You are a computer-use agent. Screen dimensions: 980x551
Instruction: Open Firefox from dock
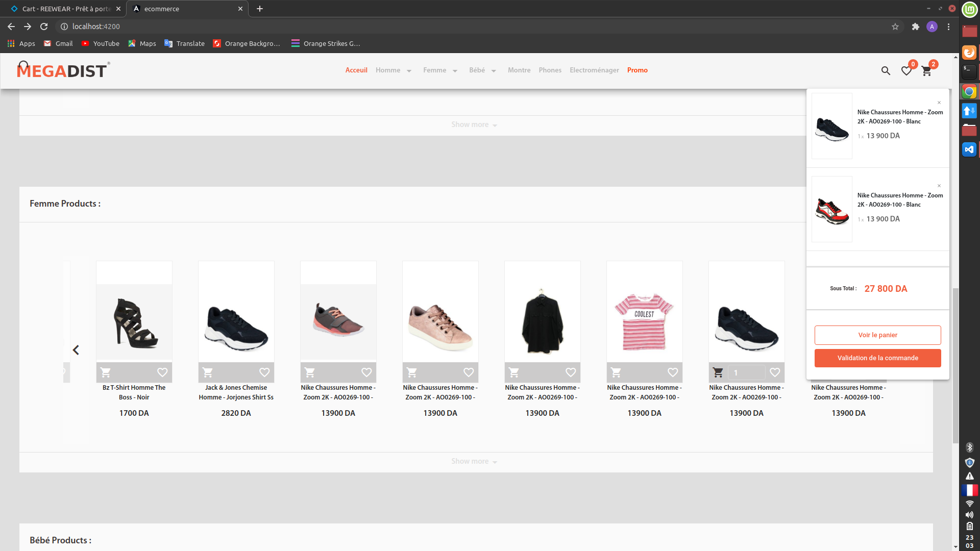pyautogui.click(x=969, y=53)
